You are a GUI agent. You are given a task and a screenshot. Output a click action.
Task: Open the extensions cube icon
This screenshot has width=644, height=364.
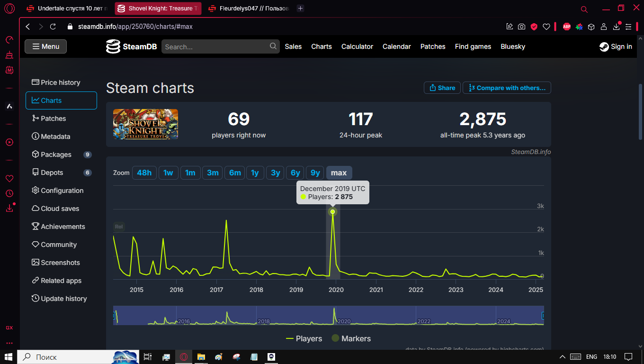(591, 27)
